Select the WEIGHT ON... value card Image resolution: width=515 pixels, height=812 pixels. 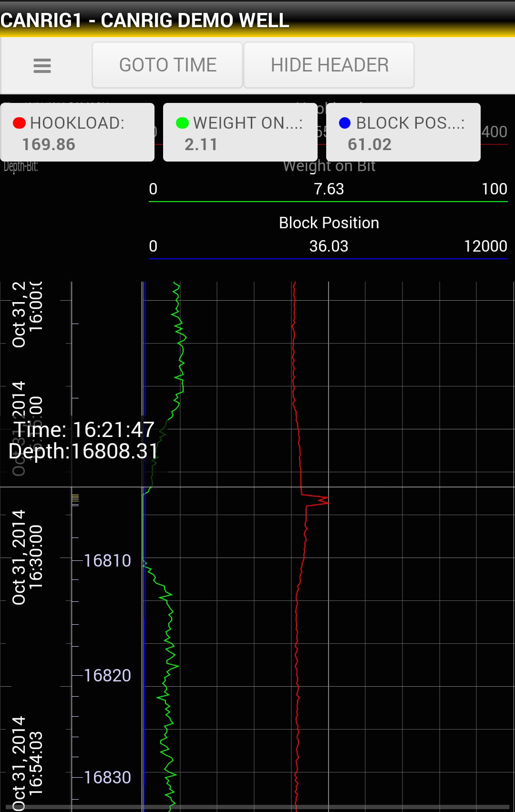pyautogui.click(x=240, y=132)
